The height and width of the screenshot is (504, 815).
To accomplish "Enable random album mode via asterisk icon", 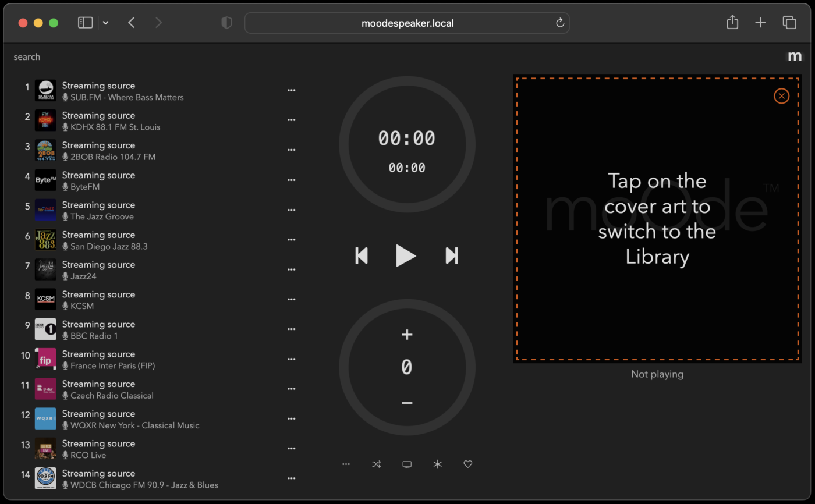I will click(437, 464).
